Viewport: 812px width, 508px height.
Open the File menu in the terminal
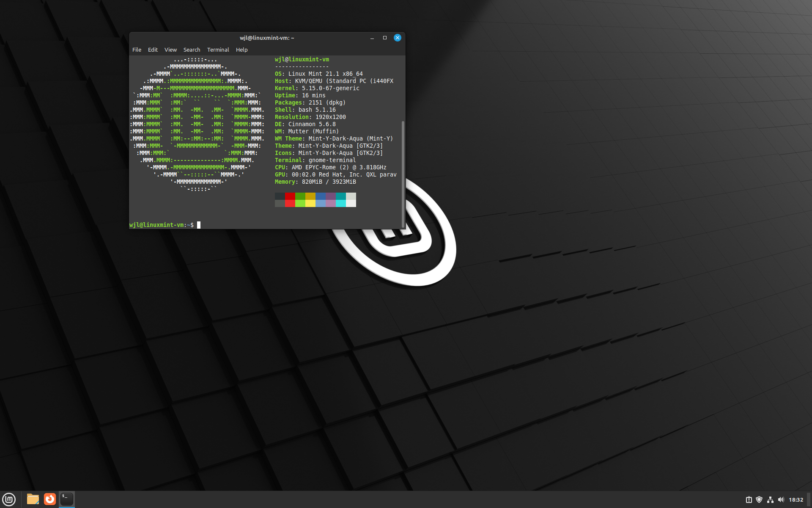137,50
